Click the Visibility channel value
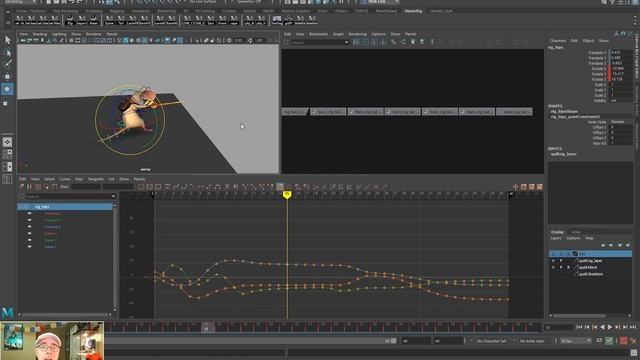This screenshot has width=640, height=360. (620, 100)
